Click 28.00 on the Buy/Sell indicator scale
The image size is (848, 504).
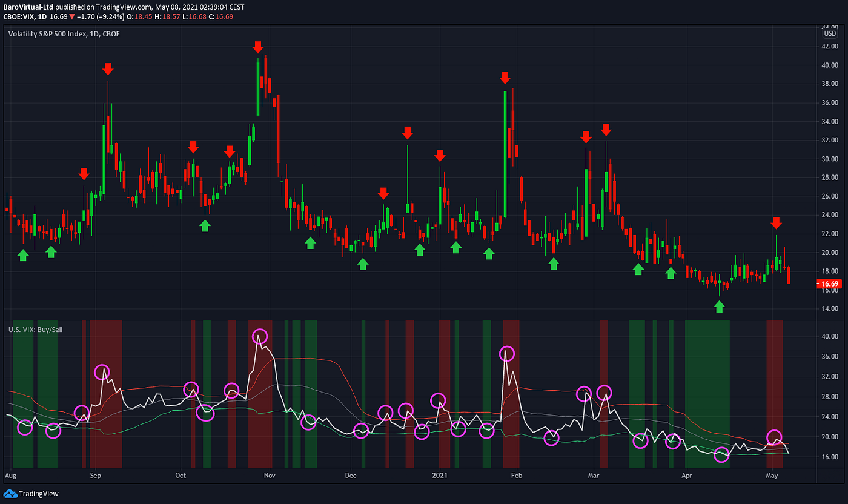coord(829,396)
